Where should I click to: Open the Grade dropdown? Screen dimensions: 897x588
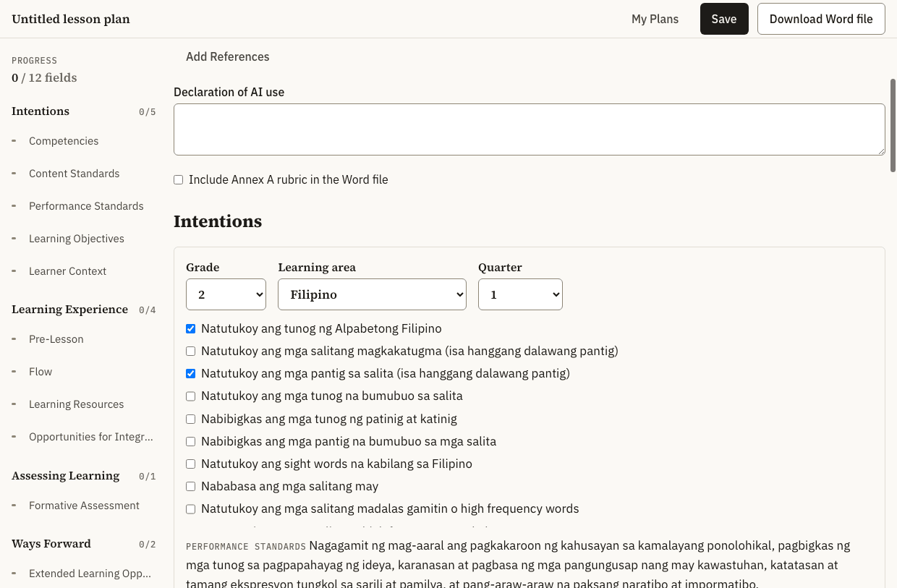click(x=226, y=294)
